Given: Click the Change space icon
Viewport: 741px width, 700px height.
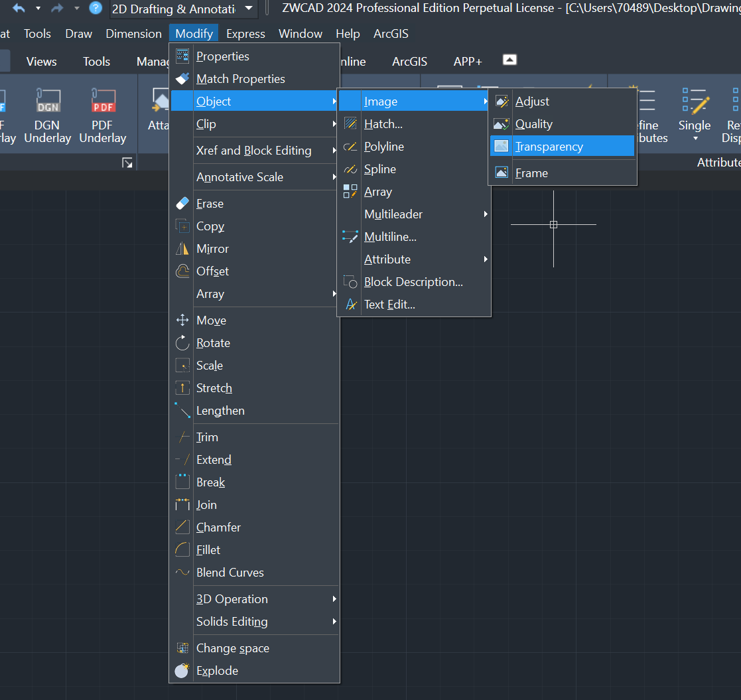Looking at the screenshot, I should (182, 648).
